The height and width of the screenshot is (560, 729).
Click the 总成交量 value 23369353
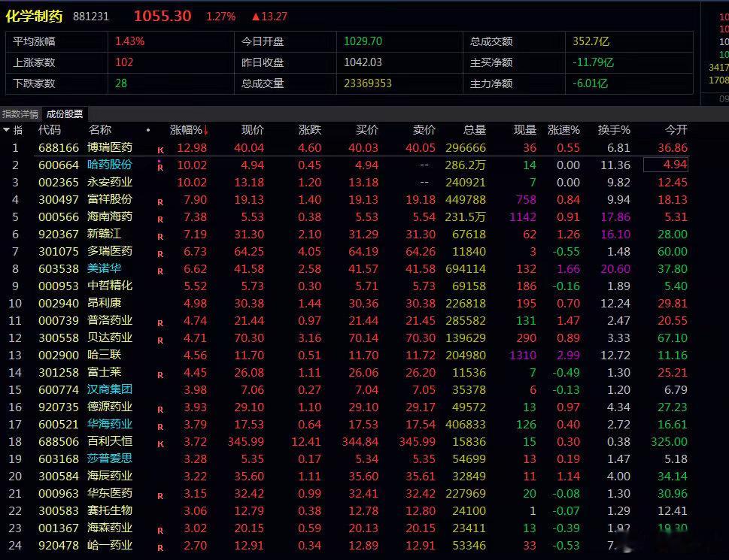point(368,83)
